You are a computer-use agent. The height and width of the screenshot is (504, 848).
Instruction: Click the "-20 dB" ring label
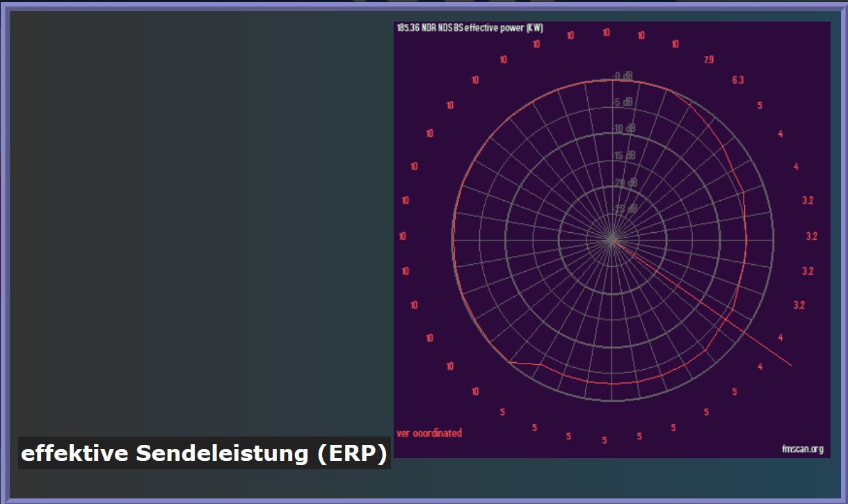(x=625, y=183)
